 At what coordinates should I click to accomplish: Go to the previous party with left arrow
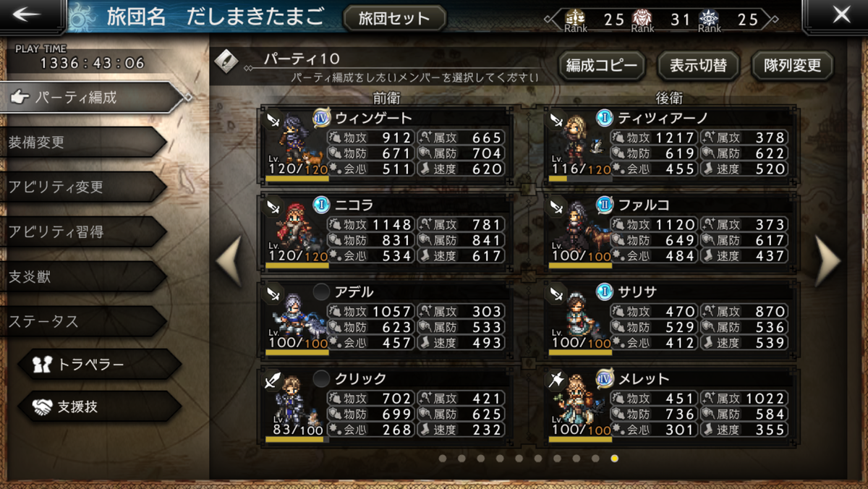coord(229,260)
